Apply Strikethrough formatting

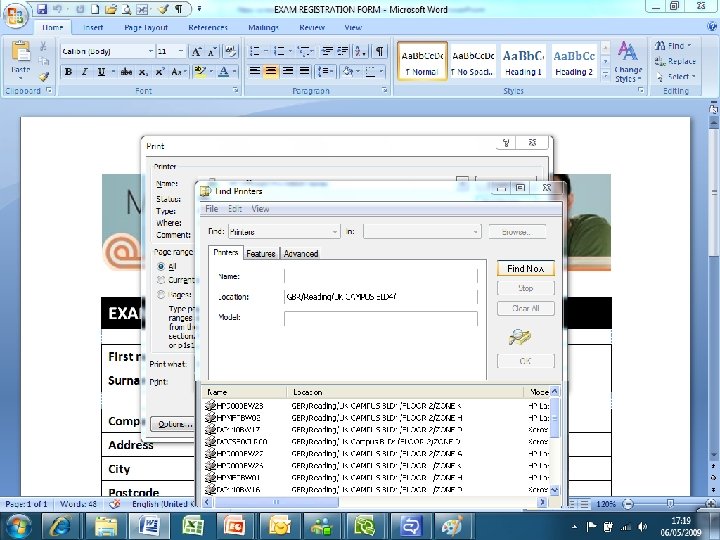tap(126, 72)
